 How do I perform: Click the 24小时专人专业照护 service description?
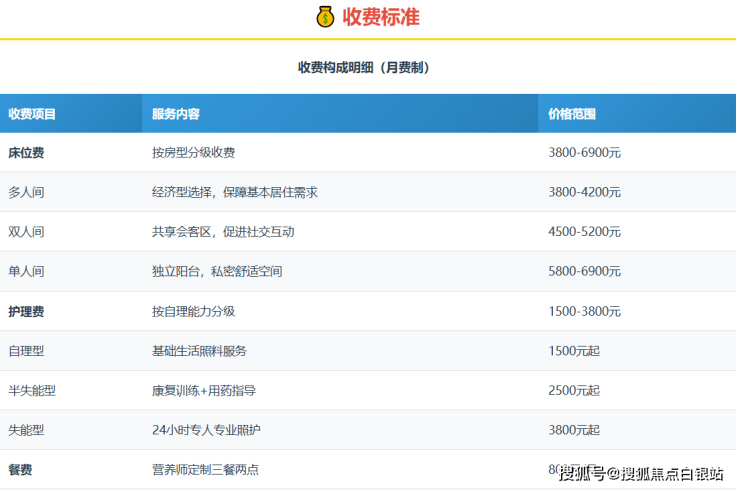click(206, 430)
